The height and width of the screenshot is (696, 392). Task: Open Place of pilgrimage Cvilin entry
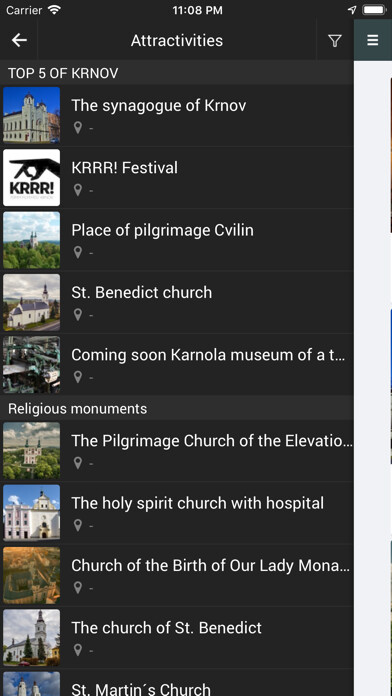coord(177,240)
